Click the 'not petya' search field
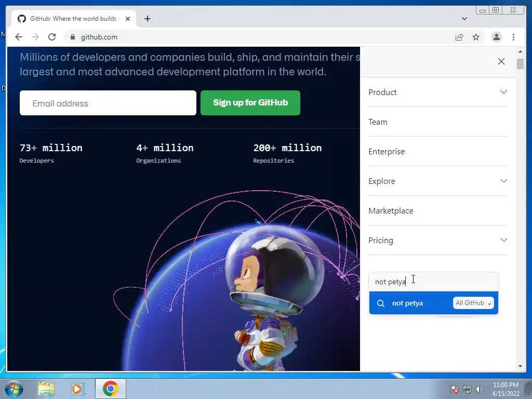Image resolution: width=532 pixels, height=399 pixels. [x=434, y=282]
